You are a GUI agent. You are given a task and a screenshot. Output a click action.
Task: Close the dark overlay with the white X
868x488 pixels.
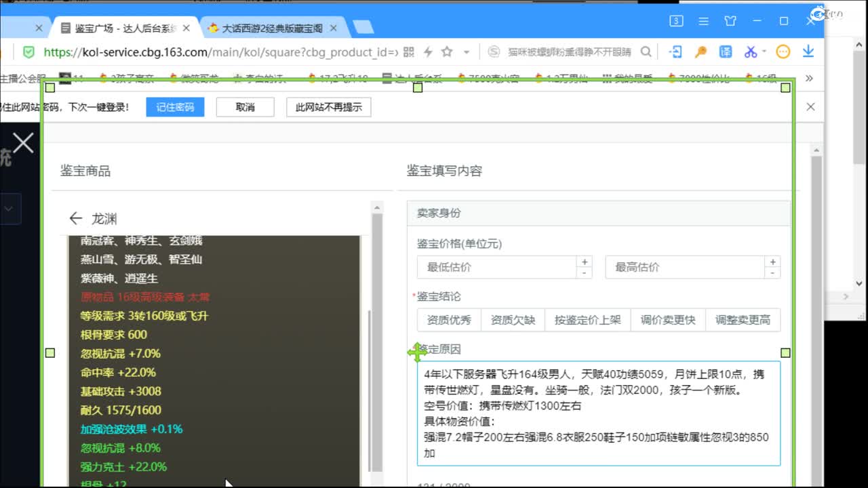[23, 143]
